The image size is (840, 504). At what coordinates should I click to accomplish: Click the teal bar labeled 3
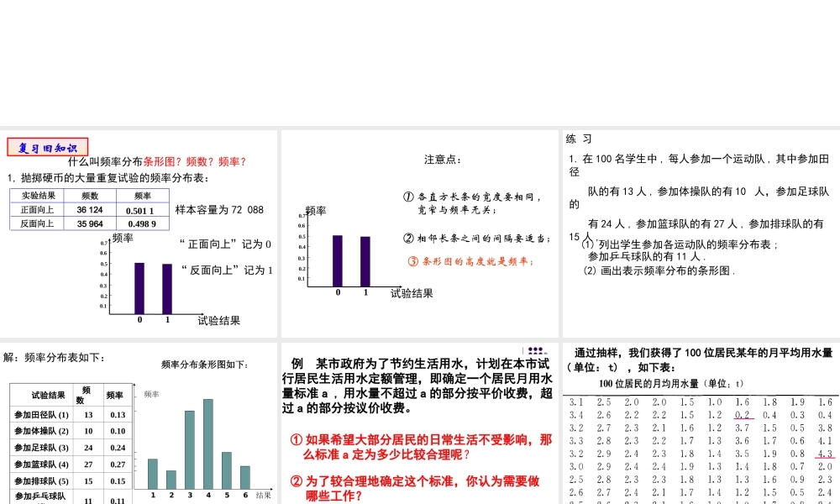tap(190, 450)
